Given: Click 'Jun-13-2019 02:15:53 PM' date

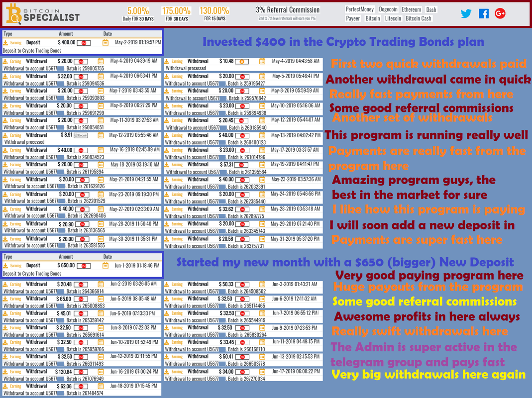Looking at the screenshot, I should pos(296,357).
